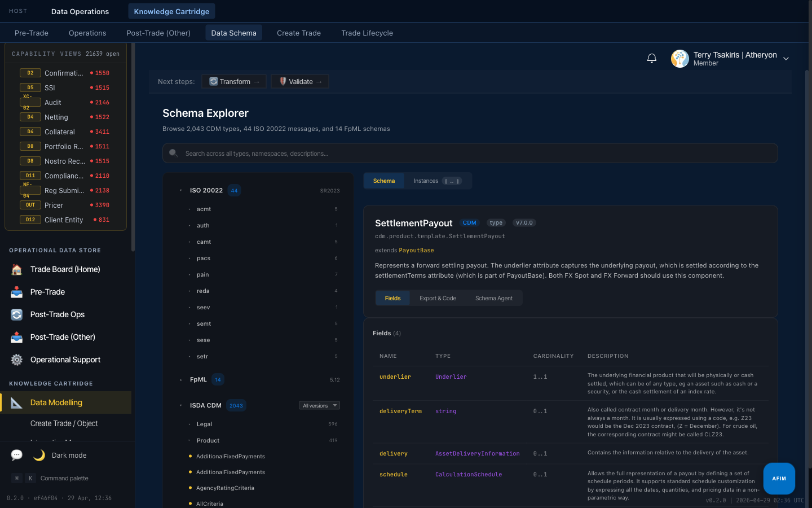812x508 pixels.
Task: Select the D11 Compliance badge
Action: coord(30,176)
